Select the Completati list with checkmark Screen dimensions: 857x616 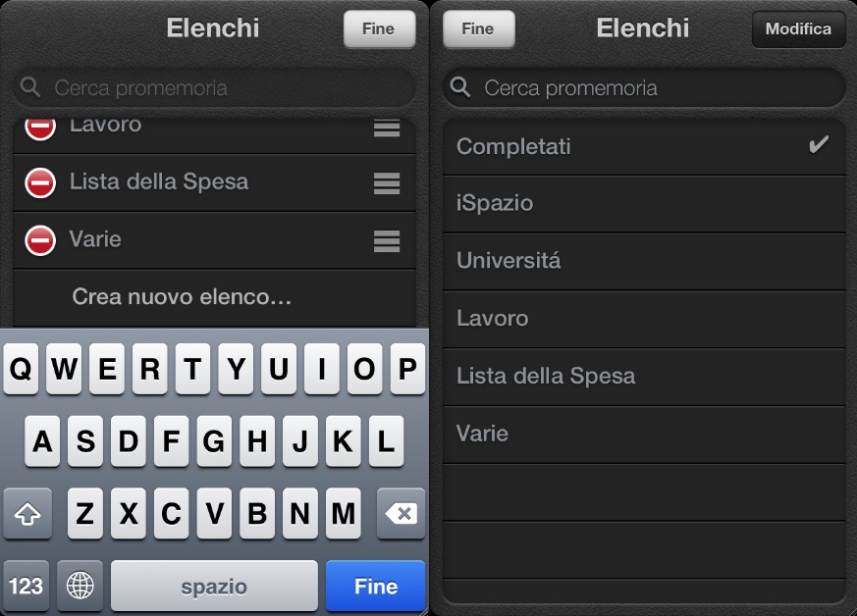click(643, 147)
